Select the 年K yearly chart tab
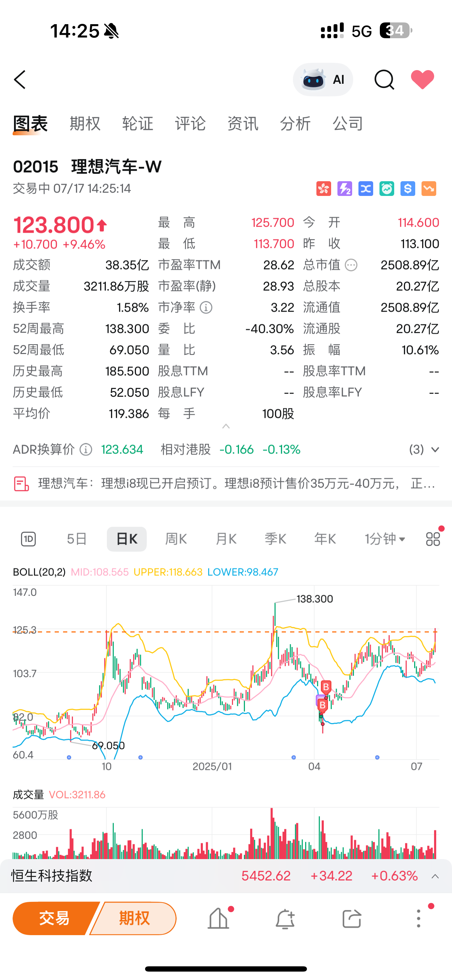Image resolution: width=452 pixels, height=980 pixels. [x=325, y=539]
